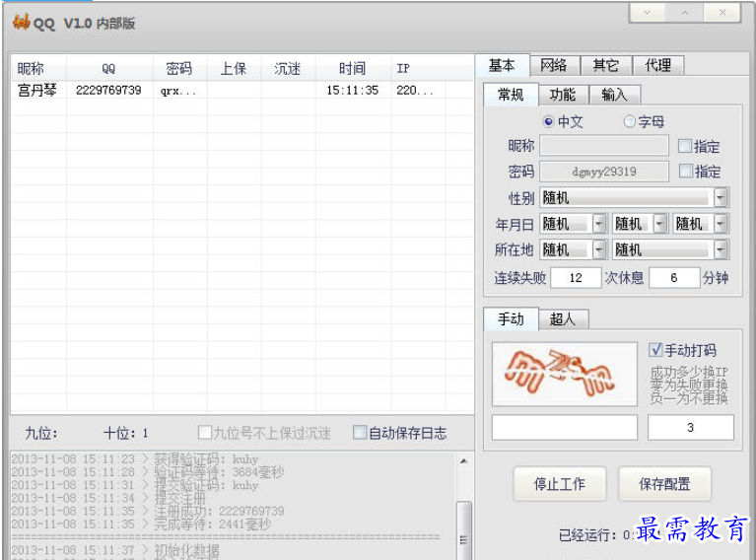This screenshot has height=560, width=756.
Task: Select the 中文 radio option
Action: pyautogui.click(x=563, y=121)
